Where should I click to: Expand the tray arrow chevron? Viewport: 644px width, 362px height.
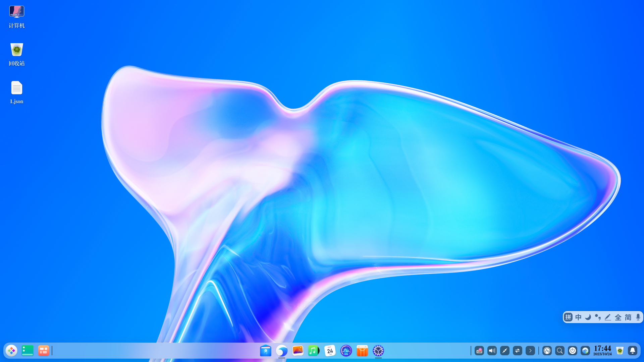coord(530,351)
